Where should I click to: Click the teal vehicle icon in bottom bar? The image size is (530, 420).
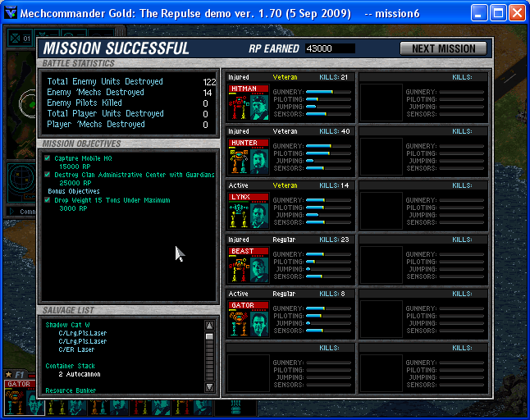point(235,407)
